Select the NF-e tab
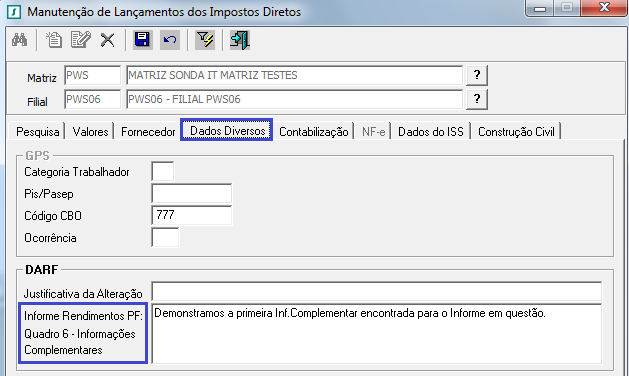Image resolution: width=629 pixels, height=376 pixels. (x=373, y=132)
